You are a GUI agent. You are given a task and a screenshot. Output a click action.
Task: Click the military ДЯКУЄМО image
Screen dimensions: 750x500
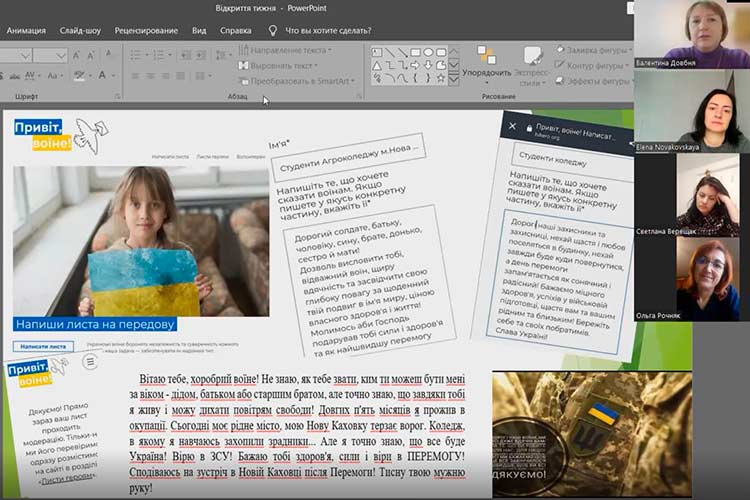[x=591, y=434]
